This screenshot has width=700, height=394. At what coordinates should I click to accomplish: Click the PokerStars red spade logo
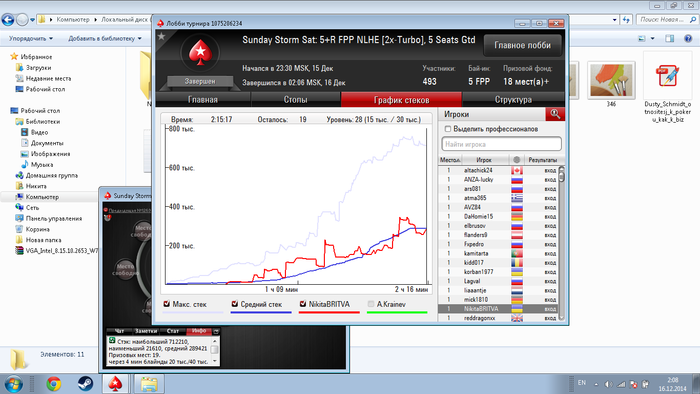[x=200, y=53]
